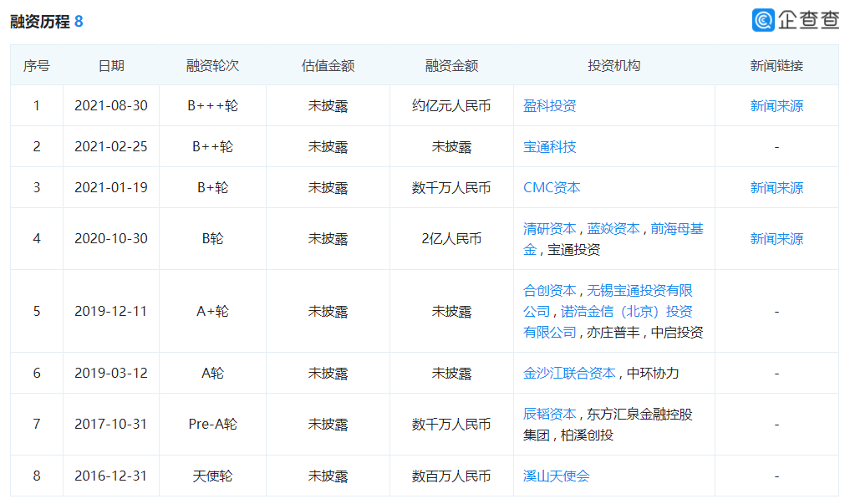Open 新闻来源 for the 2021-01-19 round

[x=776, y=187]
